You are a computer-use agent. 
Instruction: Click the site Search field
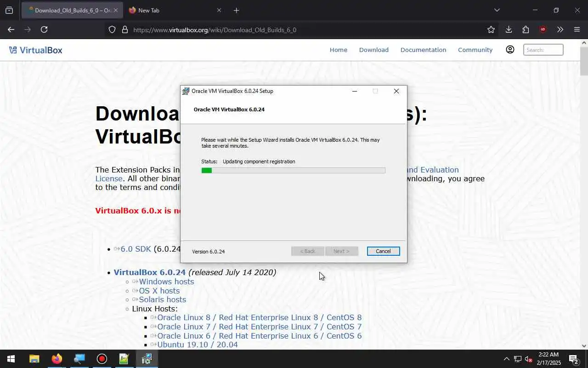click(x=543, y=50)
